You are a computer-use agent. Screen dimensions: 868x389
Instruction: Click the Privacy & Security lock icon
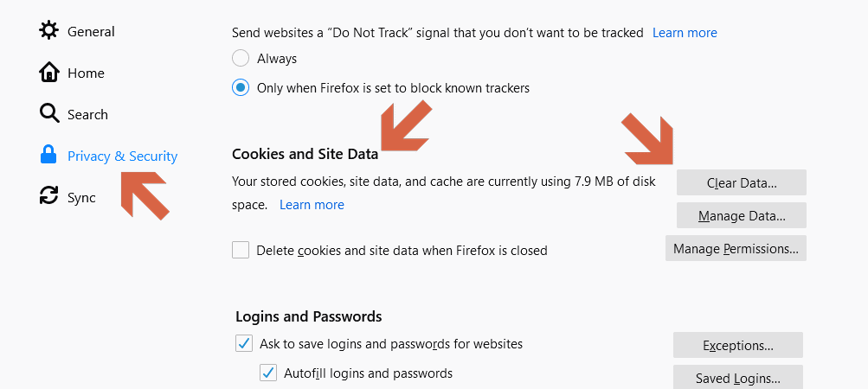49,156
